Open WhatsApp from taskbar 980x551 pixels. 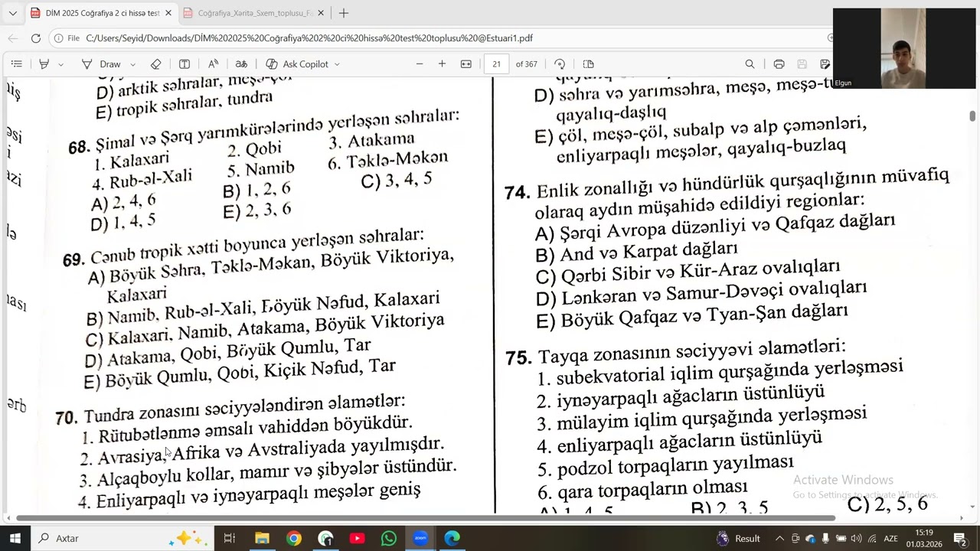pyautogui.click(x=389, y=538)
